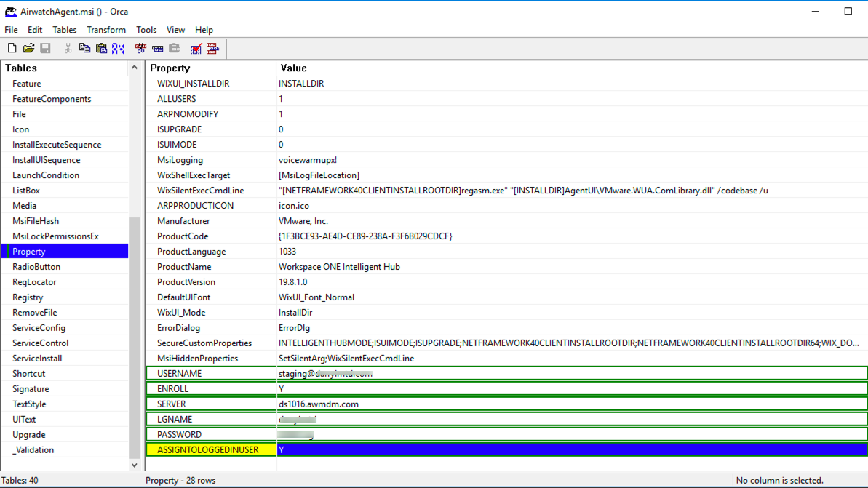Image resolution: width=868 pixels, height=488 pixels.
Task: Click the Open folder toolbar icon
Action: [28, 48]
